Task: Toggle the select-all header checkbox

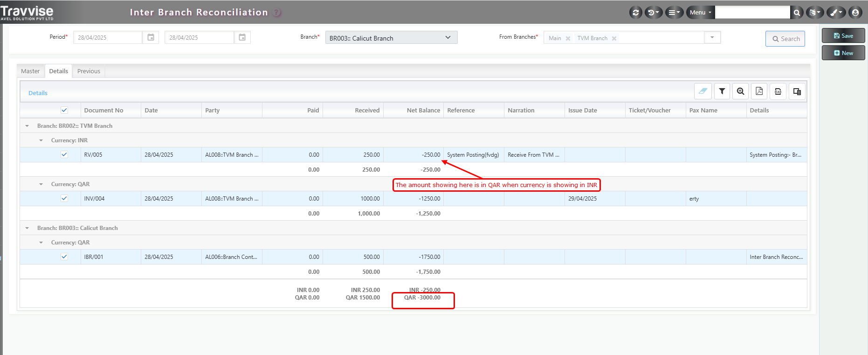Action: [64, 110]
